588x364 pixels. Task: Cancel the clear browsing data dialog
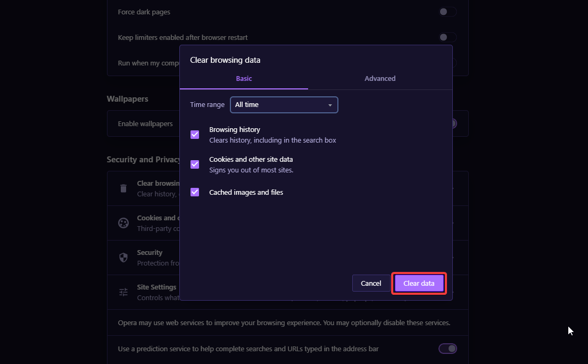tap(371, 283)
